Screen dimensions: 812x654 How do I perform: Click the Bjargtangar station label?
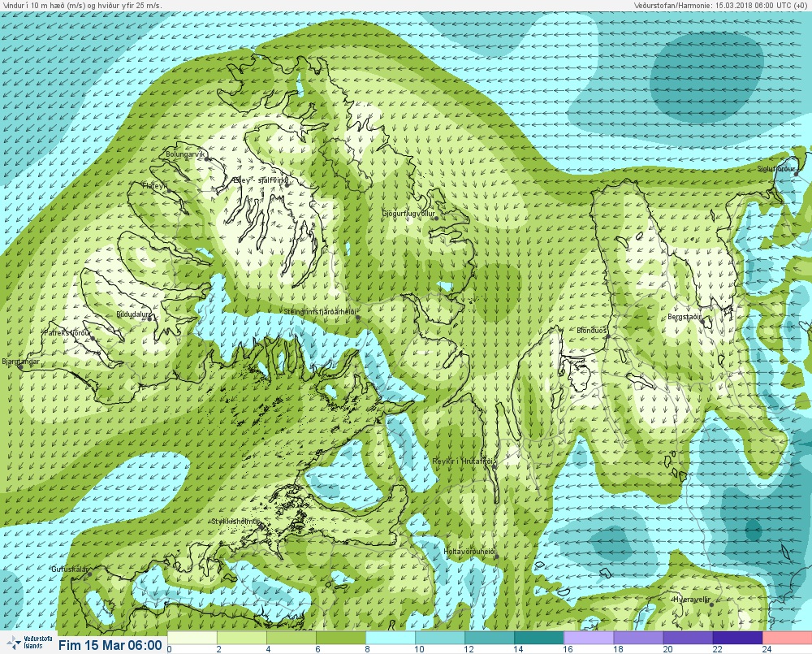[x=21, y=362]
